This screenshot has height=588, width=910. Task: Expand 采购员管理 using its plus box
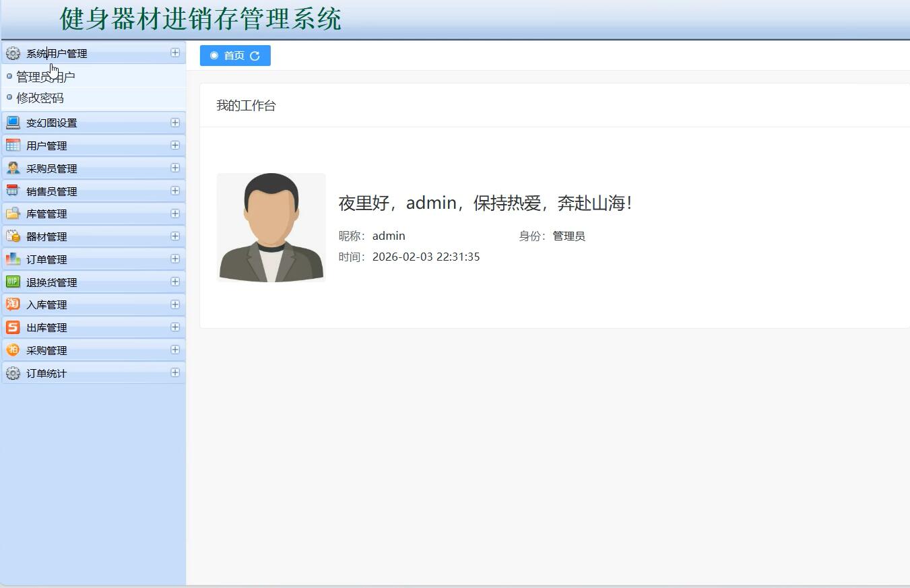pyautogui.click(x=175, y=168)
